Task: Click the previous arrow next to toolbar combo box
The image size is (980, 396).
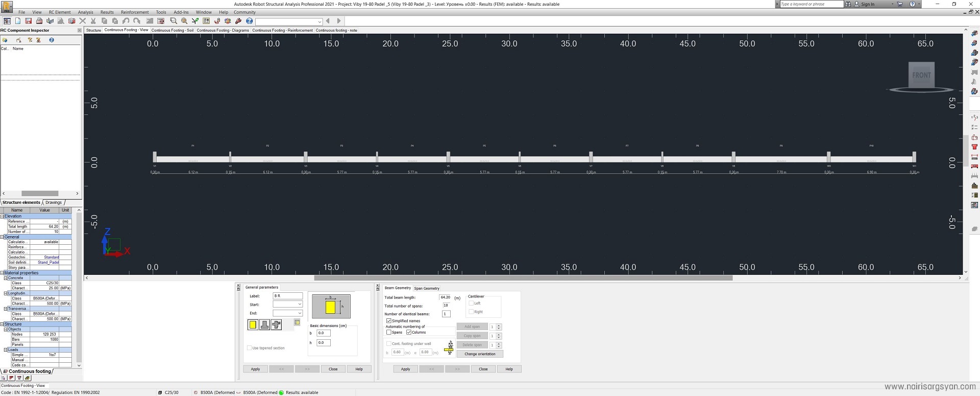Action: tap(328, 21)
